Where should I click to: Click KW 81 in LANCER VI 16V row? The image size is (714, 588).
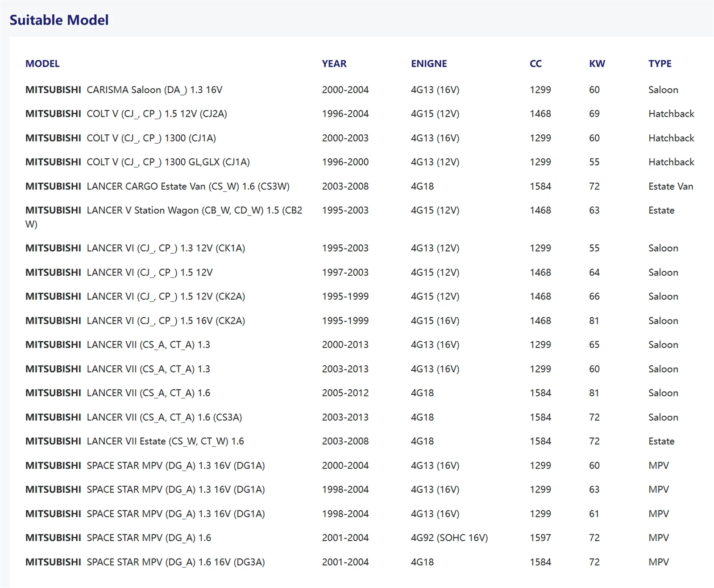click(594, 321)
